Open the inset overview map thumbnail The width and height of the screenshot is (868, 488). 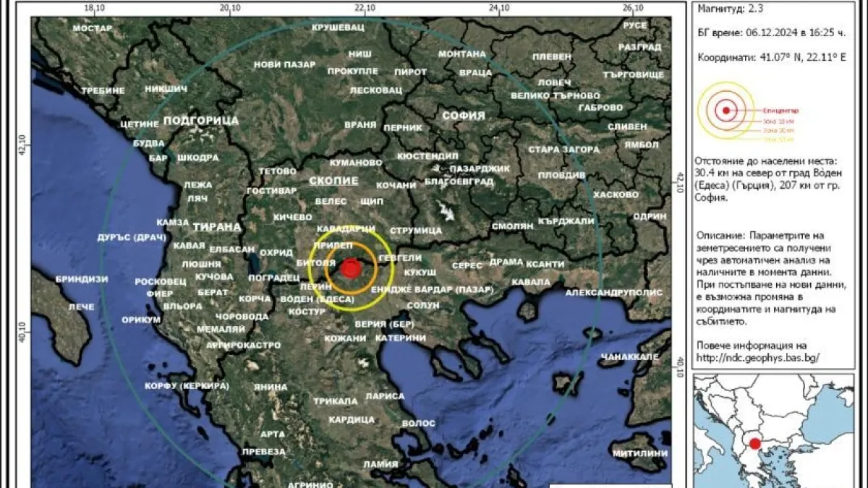pyautogui.click(x=774, y=431)
